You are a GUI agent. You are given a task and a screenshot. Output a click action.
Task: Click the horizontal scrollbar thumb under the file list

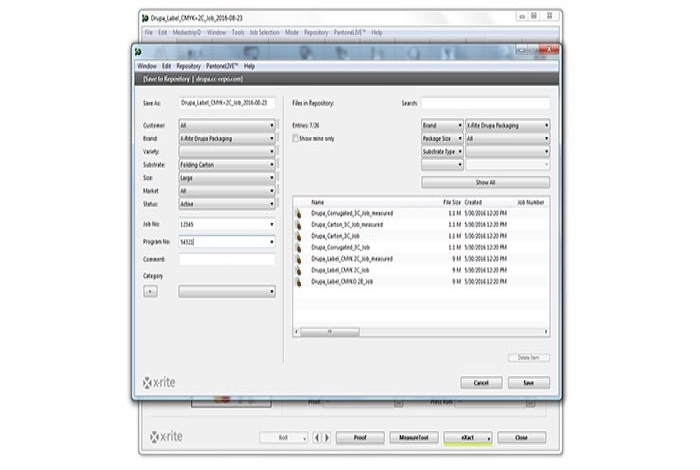329,332
